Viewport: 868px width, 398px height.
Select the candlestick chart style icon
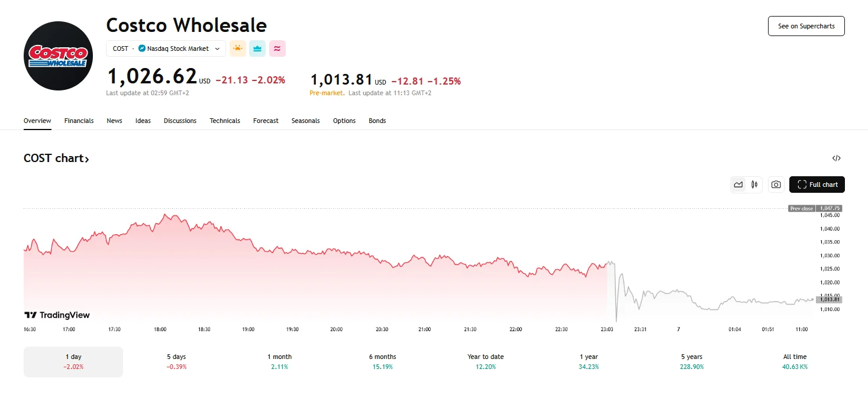point(754,184)
